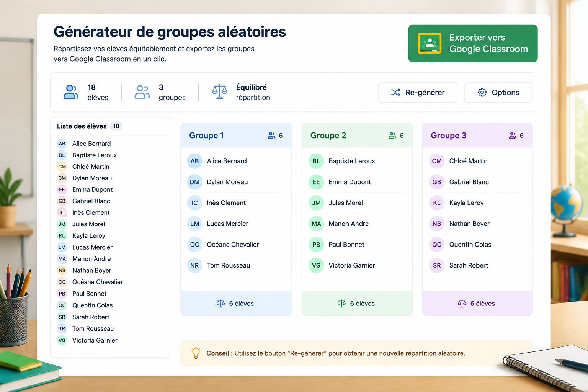Click the DM avatar in Groupe 1
This screenshot has height=392, width=588.
point(194,182)
